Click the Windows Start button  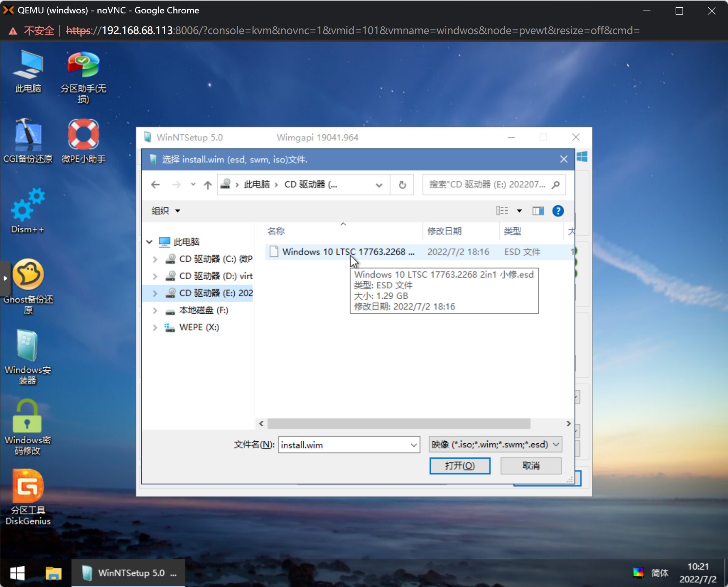[x=17, y=573]
